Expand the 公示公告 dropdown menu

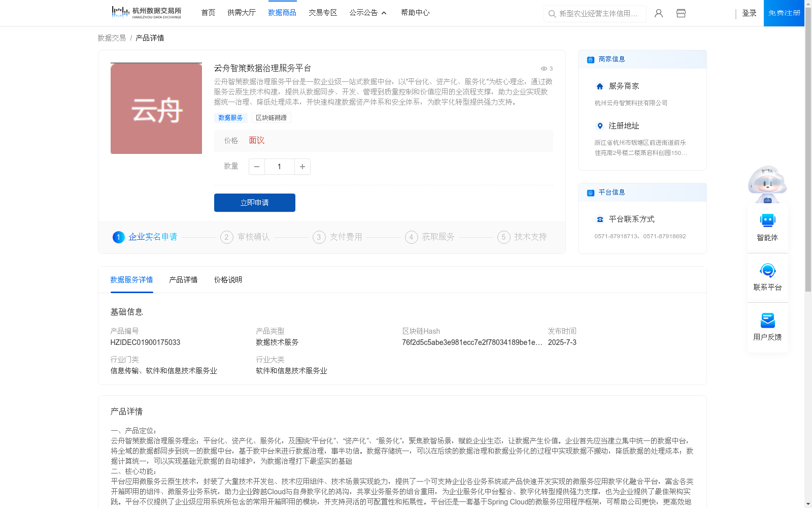point(368,13)
